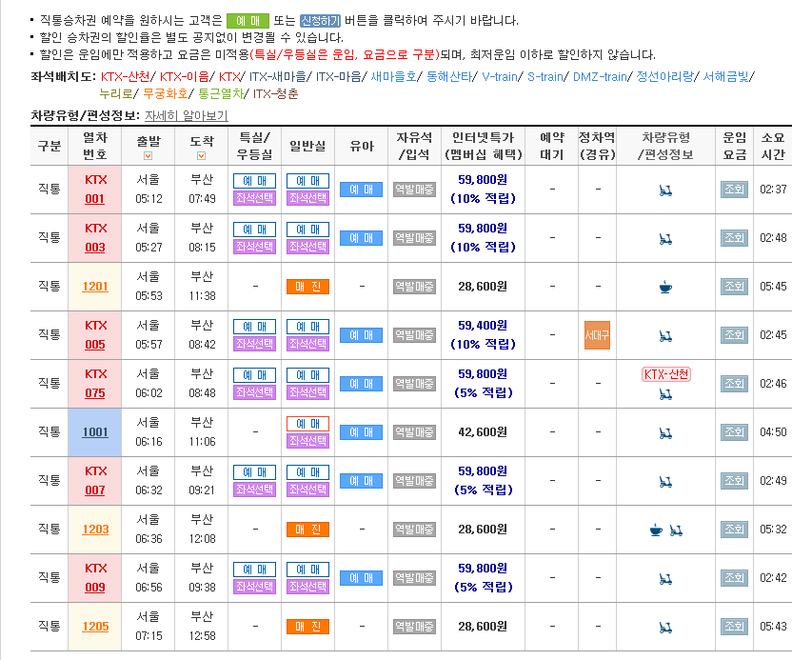Click 유아 예매 for KTX 005
The image size is (812, 660).
pyautogui.click(x=361, y=335)
